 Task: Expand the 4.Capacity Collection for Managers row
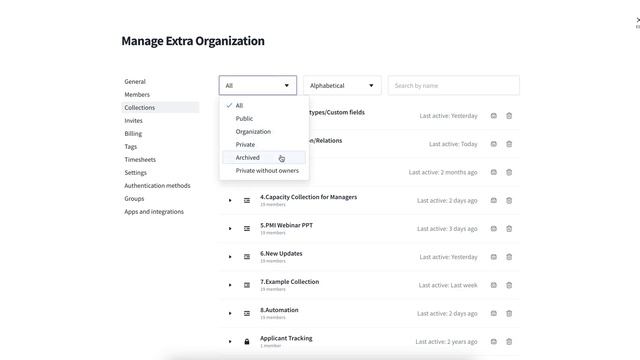pos(230,200)
